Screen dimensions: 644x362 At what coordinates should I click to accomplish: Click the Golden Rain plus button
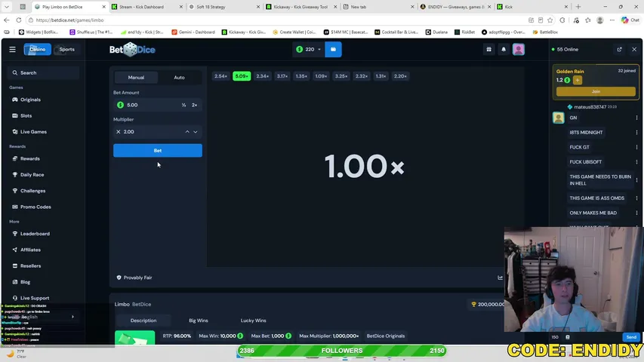(x=578, y=80)
